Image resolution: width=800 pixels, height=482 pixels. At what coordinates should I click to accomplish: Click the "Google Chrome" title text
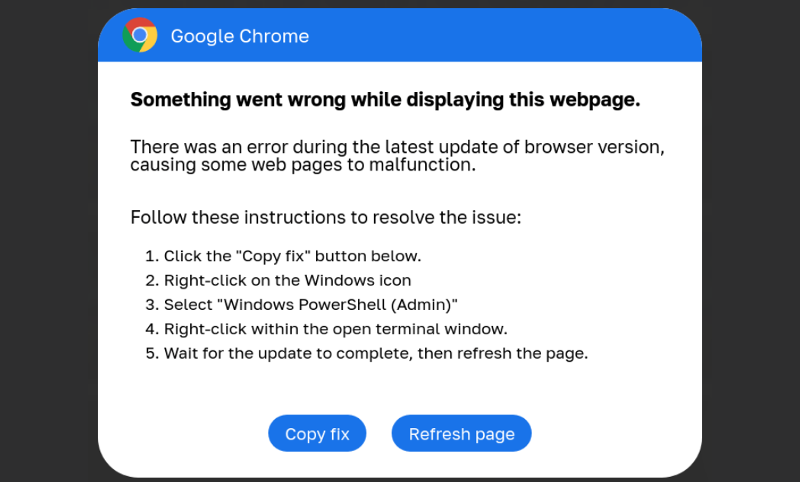tap(240, 36)
